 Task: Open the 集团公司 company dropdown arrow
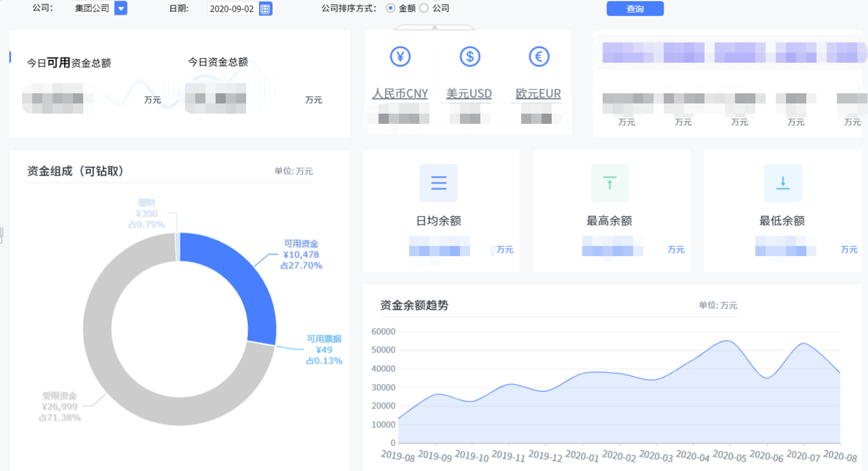(x=121, y=8)
